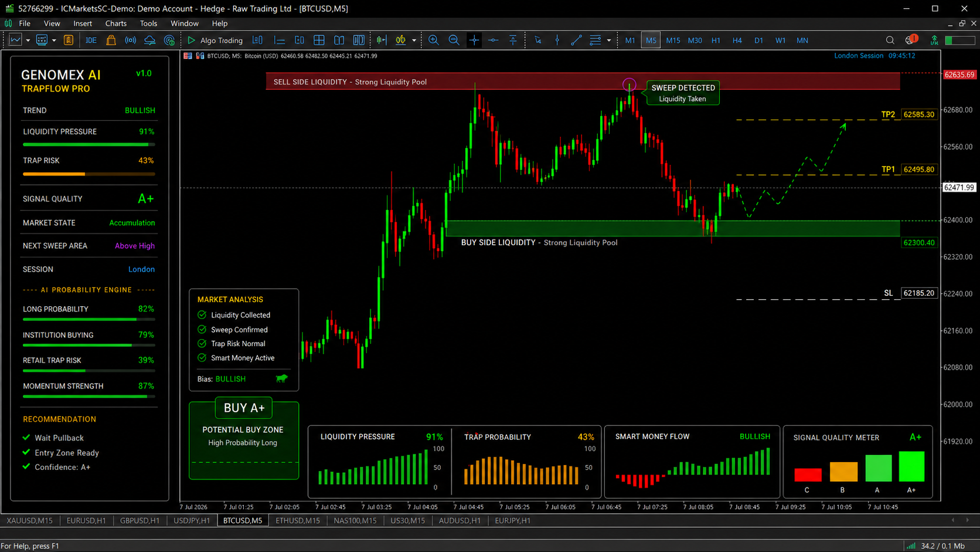
Task: Click the status bar connection signal bars
Action: [x=911, y=546]
